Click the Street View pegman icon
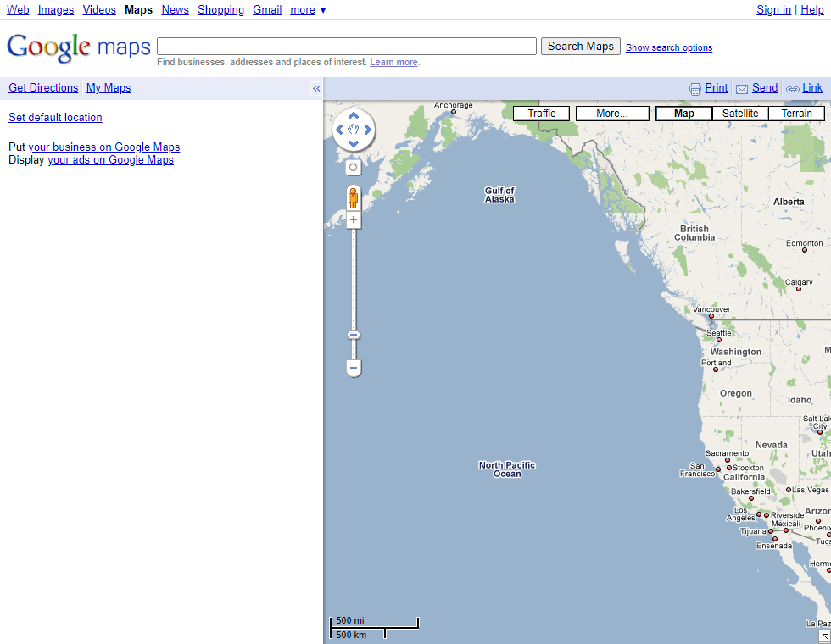The image size is (831, 644). point(354,198)
